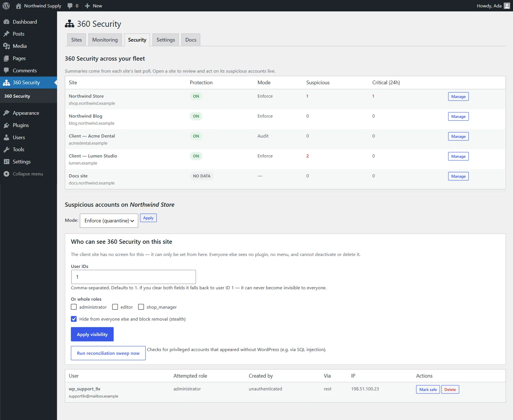This screenshot has height=420, width=513.
Task: Open the Posts menu label
Action: click(x=19, y=34)
